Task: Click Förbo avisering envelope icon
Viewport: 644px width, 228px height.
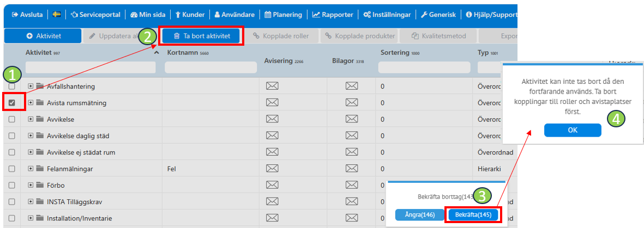Action: coord(272,184)
